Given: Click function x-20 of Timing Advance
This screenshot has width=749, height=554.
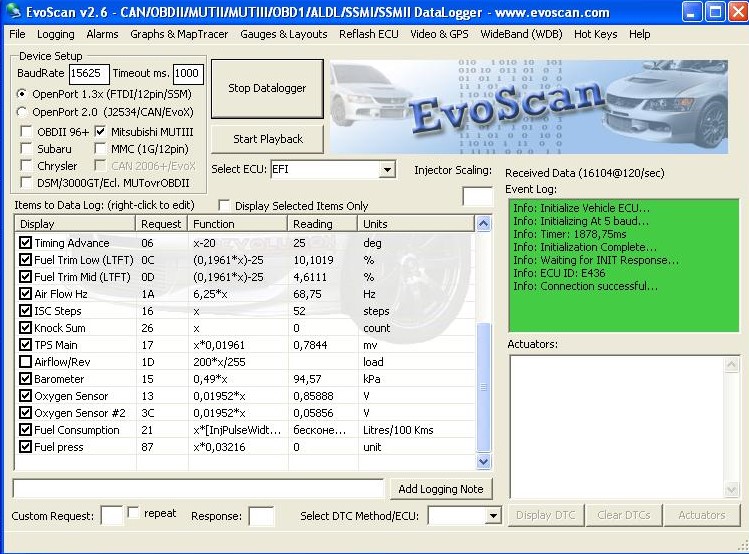Looking at the screenshot, I should pos(204,243).
